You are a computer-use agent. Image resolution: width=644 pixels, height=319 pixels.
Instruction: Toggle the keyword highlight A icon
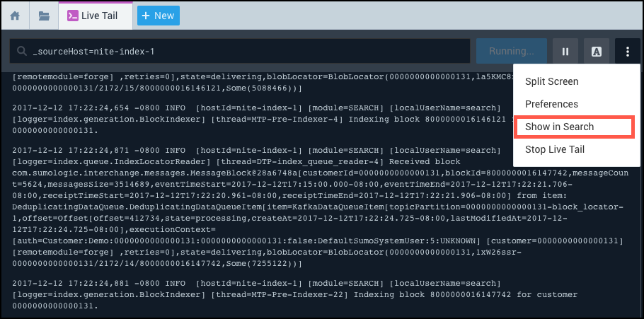596,52
